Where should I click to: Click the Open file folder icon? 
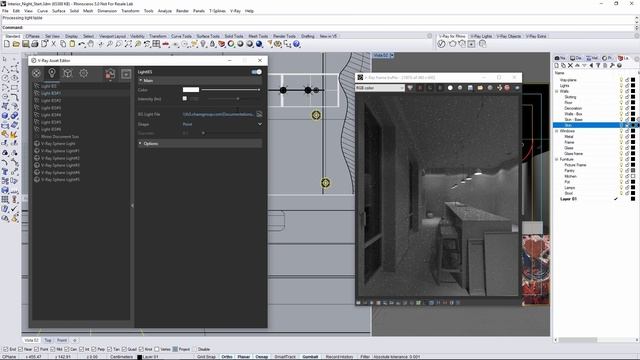[16, 44]
